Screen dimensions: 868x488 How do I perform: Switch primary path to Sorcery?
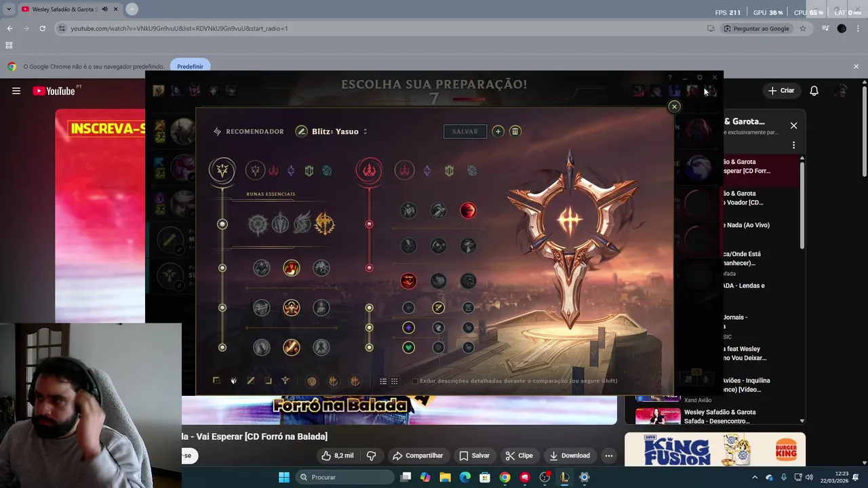click(x=291, y=171)
